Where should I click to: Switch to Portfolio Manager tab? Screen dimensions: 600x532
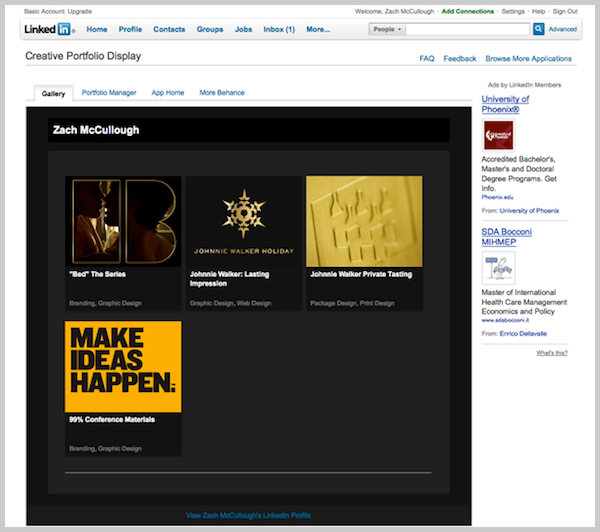tap(109, 93)
